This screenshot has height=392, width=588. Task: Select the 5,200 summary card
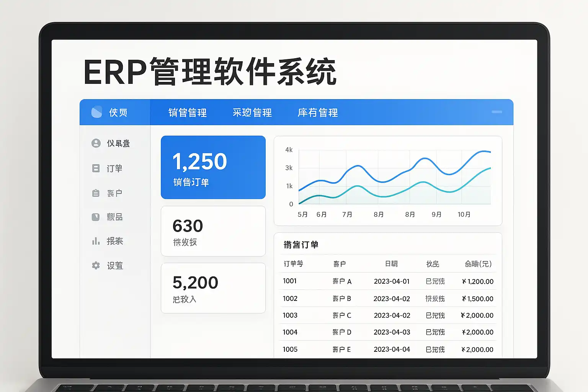(x=213, y=288)
